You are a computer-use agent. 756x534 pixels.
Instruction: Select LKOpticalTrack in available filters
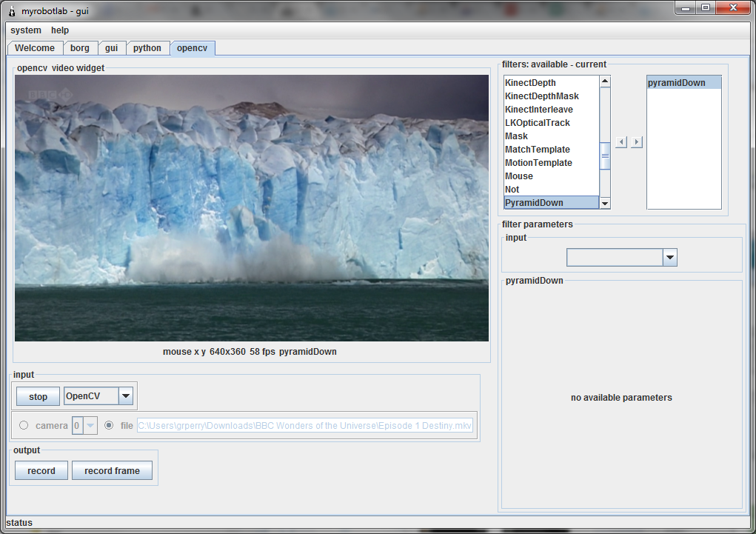click(x=551, y=123)
